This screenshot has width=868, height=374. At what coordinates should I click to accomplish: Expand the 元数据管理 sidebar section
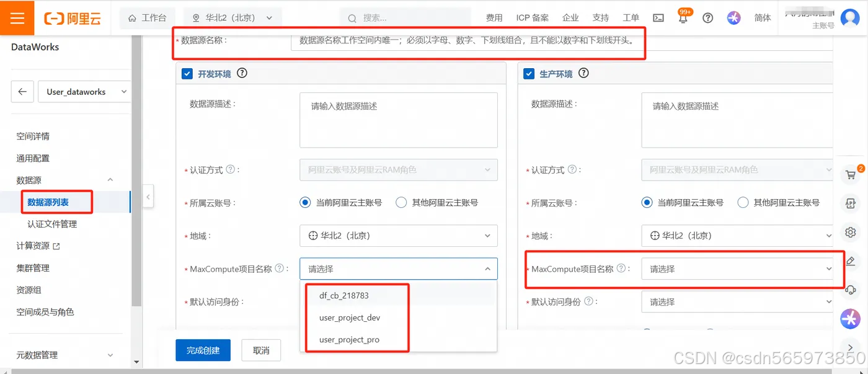[x=110, y=355]
